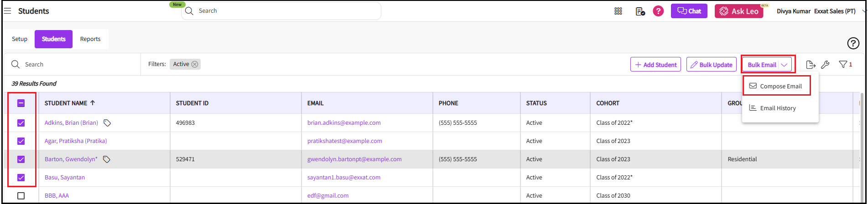Open the filter funnel icon
Image resolution: width=868 pixels, height=204 pixels.
pos(843,65)
